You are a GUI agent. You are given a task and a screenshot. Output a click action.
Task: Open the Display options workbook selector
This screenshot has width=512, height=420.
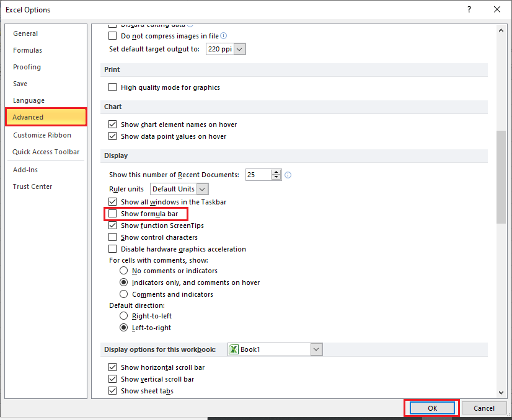[x=316, y=349]
